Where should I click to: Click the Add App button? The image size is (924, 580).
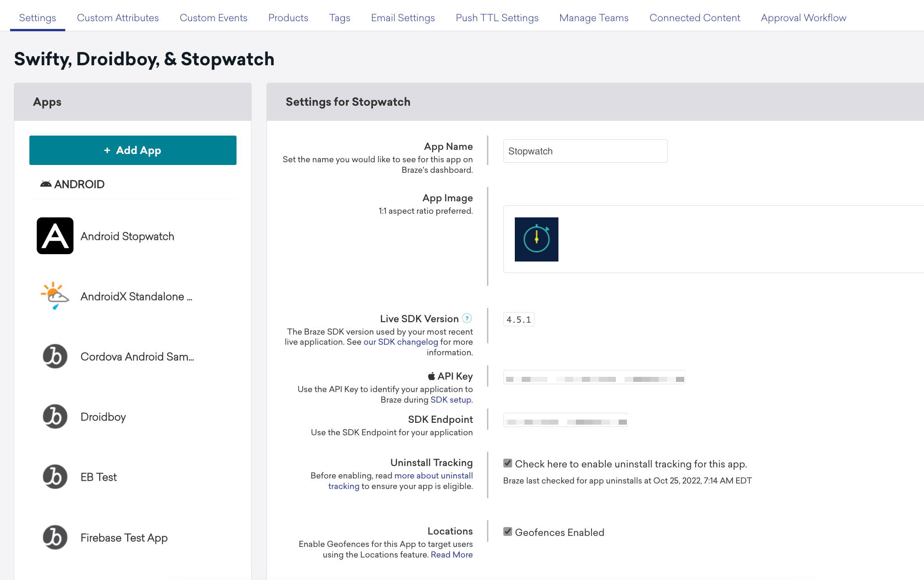133,150
